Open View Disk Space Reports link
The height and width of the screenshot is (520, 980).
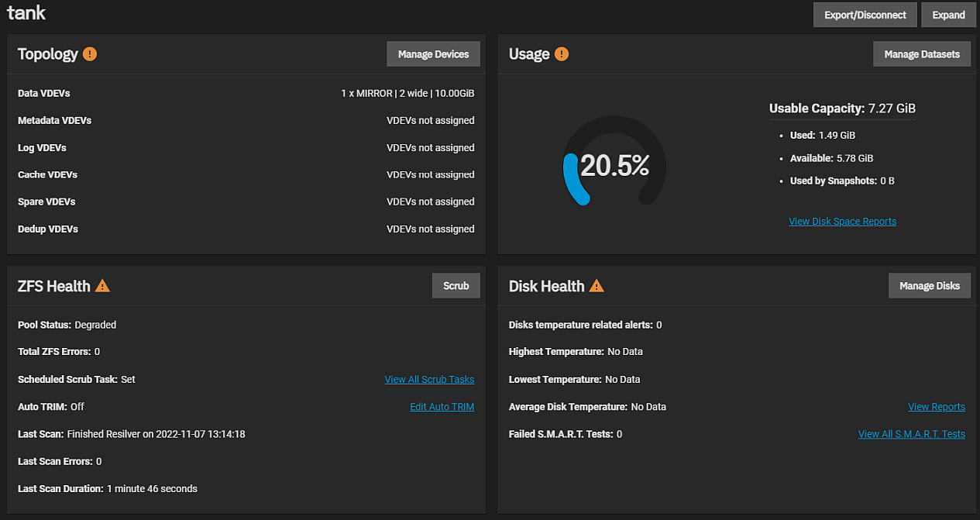[842, 222]
